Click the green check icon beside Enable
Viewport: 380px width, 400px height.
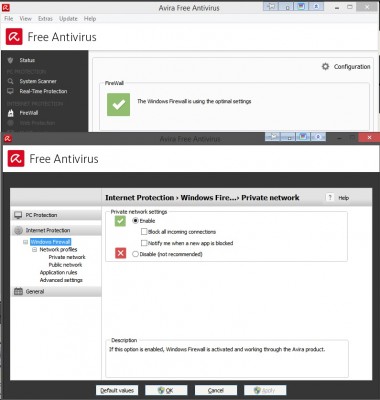coord(120,221)
